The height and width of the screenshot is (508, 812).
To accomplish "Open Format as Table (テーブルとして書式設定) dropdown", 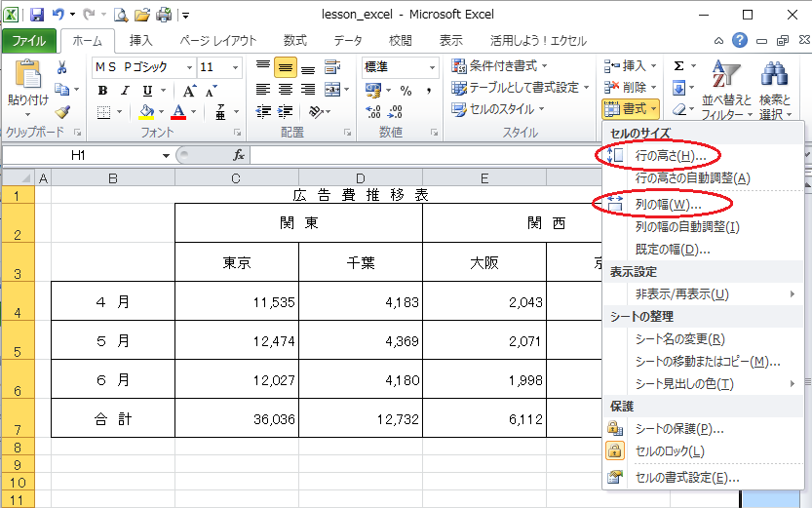I will click(x=520, y=88).
